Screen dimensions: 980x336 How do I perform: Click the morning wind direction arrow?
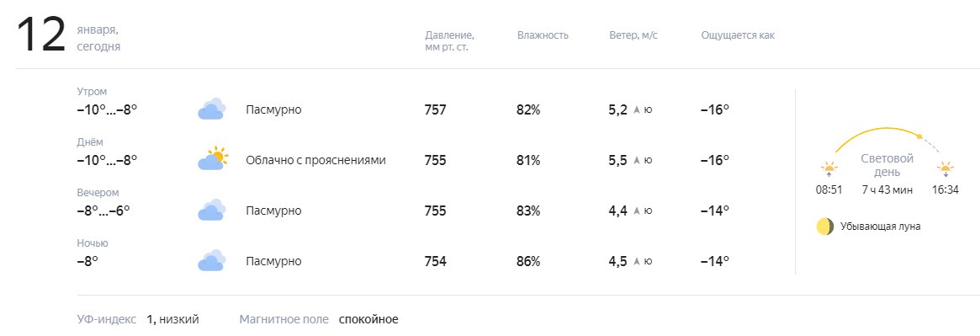637,110
